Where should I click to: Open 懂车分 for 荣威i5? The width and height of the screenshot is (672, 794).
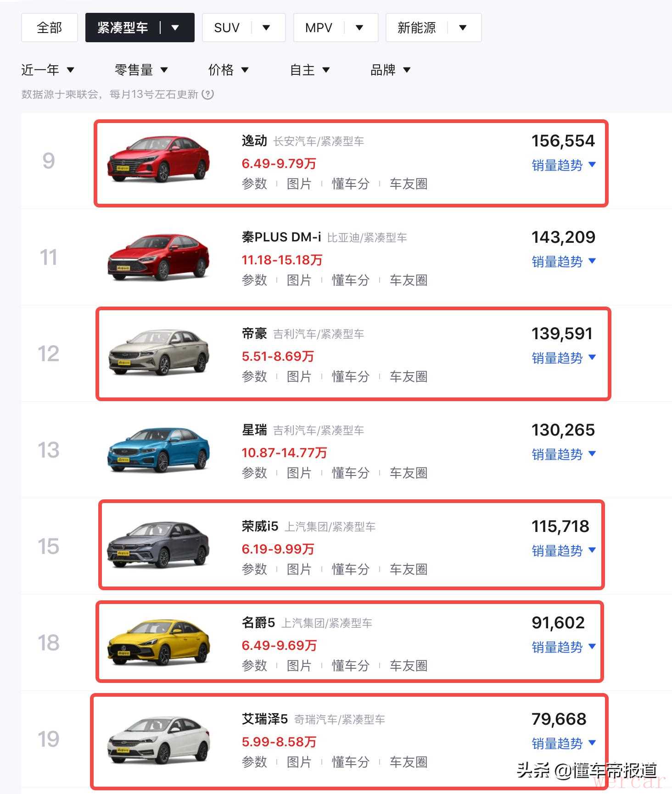[351, 570]
